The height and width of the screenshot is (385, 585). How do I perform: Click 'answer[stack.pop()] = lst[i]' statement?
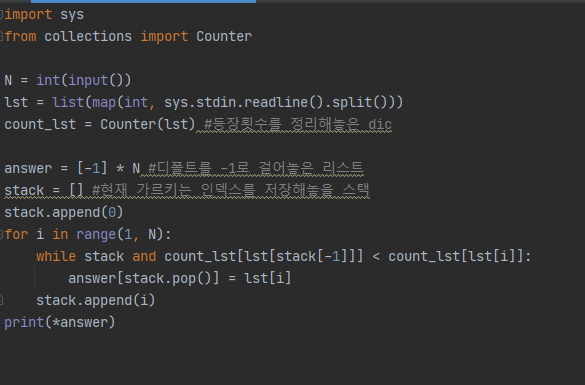click(x=179, y=279)
